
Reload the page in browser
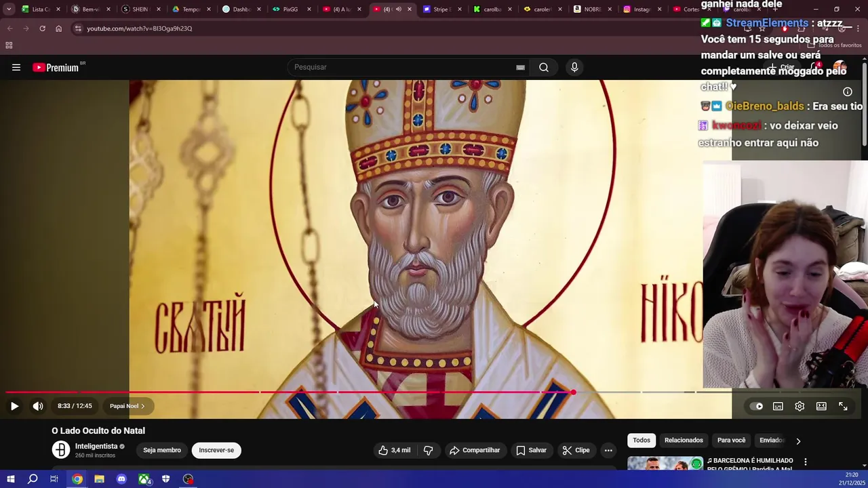point(42,28)
